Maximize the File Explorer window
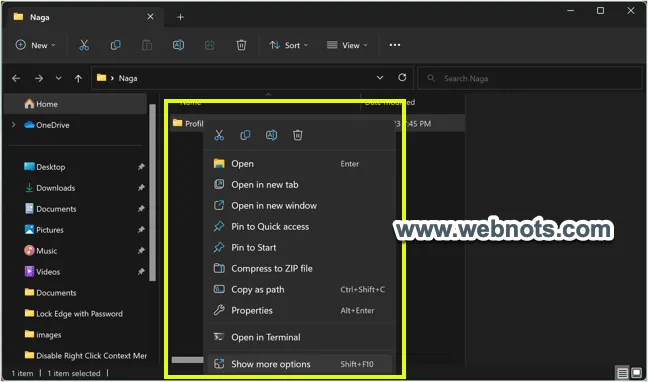648x382 pixels. coord(600,11)
